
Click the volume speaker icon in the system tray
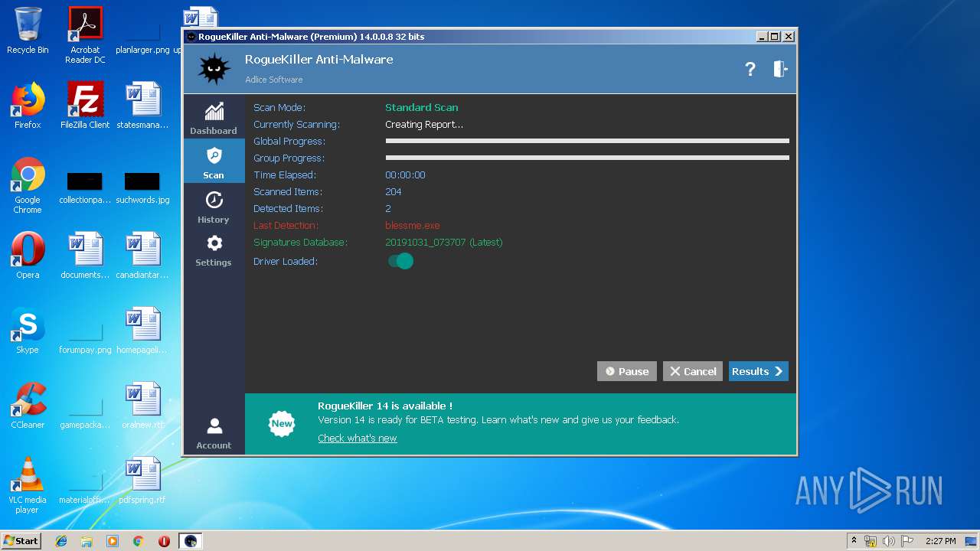click(x=888, y=541)
